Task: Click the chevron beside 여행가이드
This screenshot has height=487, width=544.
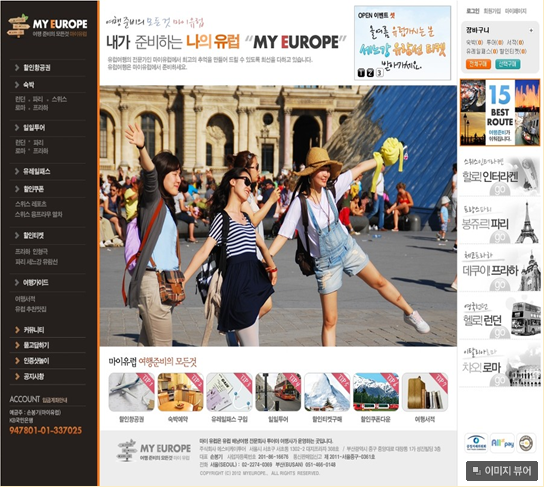Action: (x=17, y=283)
